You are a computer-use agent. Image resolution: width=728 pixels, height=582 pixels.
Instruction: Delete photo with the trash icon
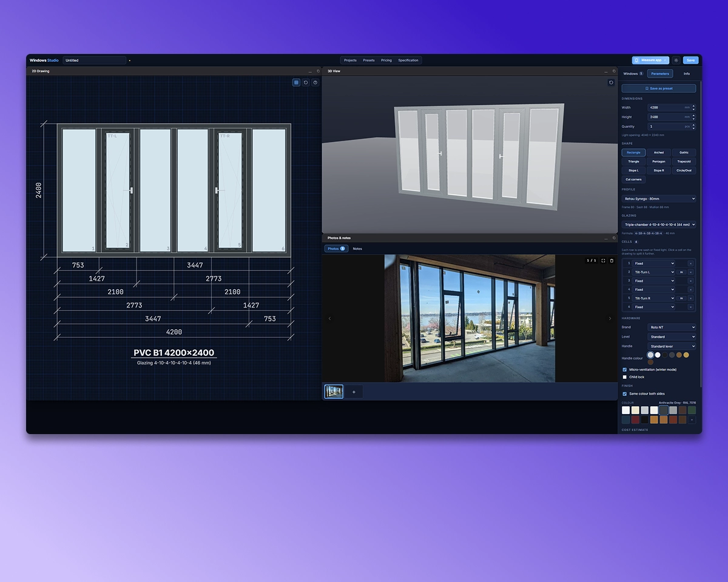[x=612, y=261]
